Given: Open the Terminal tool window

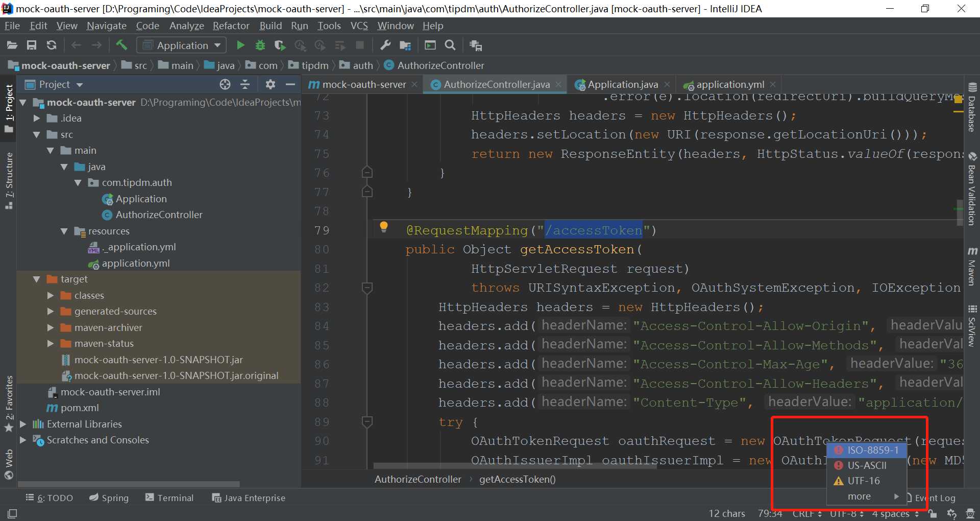Looking at the screenshot, I should pos(169,498).
